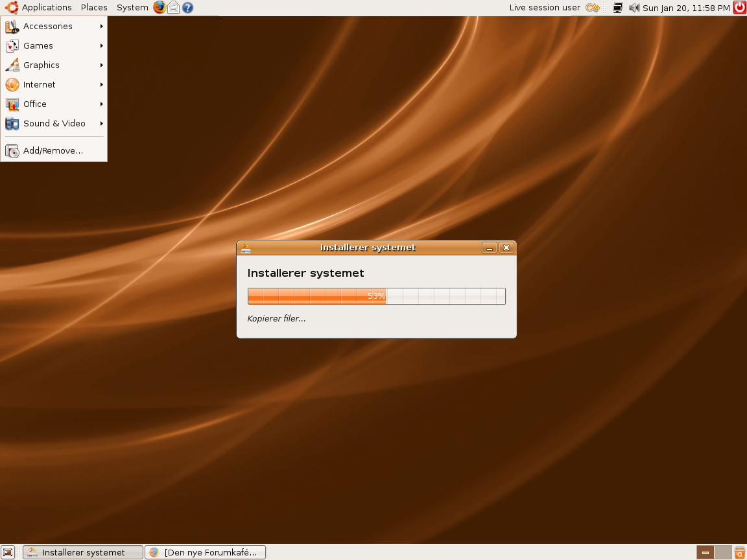
Task: Select Games menu entry
Action: coord(54,46)
